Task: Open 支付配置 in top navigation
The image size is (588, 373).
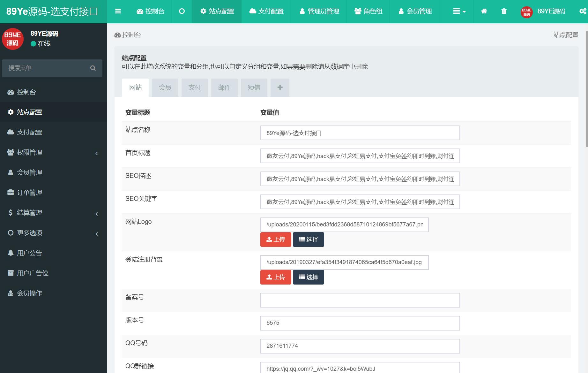Action: click(x=266, y=11)
